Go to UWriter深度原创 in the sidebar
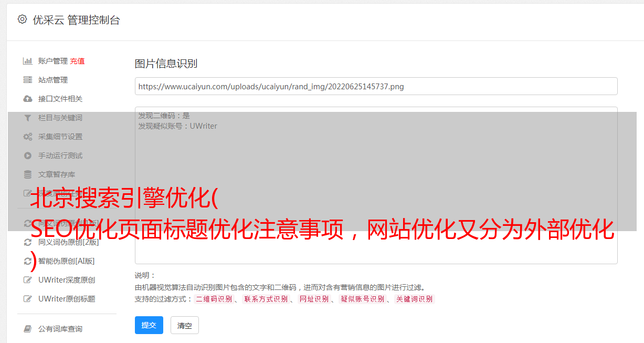This screenshot has height=343, width=644. click(x=67, y=280)
